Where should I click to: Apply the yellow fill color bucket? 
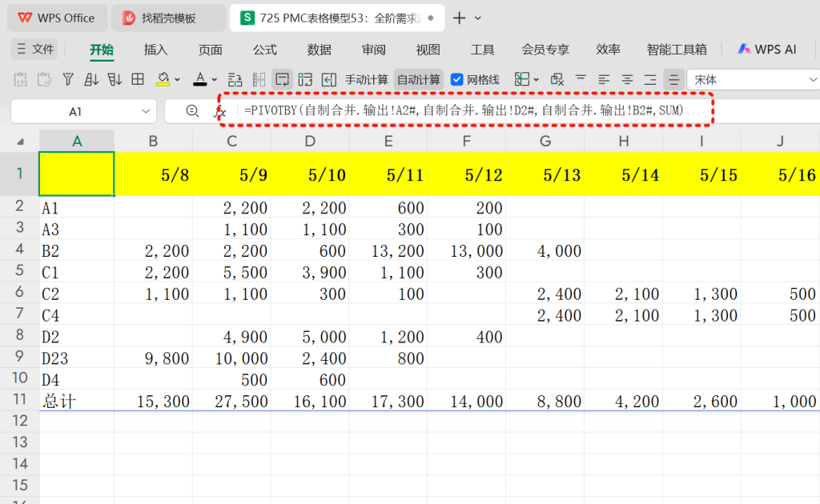(x=163, y=80)
